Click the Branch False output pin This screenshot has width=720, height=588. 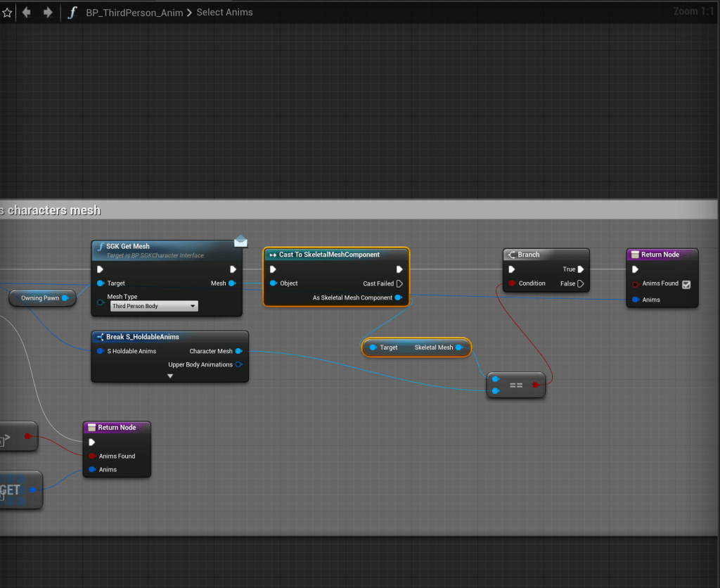coord(581,283)
